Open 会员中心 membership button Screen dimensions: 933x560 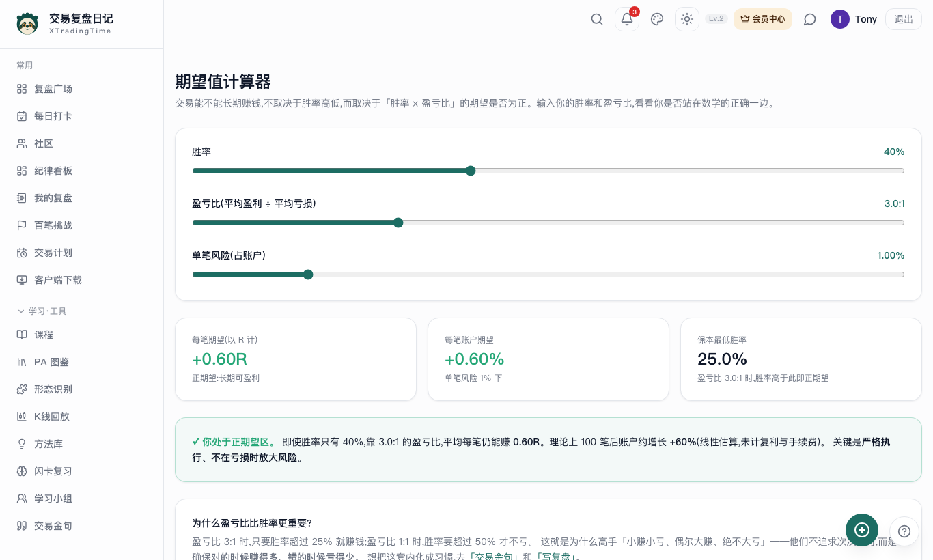pos(763,19)
